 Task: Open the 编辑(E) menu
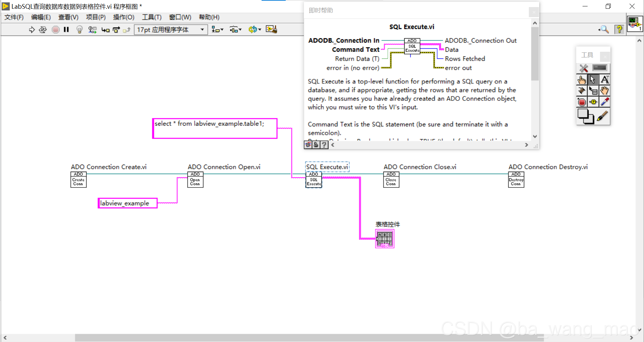click(41, 17)
